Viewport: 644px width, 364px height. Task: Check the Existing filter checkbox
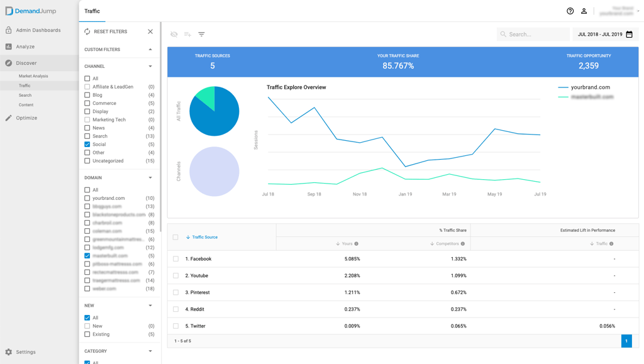click(87, 334)
